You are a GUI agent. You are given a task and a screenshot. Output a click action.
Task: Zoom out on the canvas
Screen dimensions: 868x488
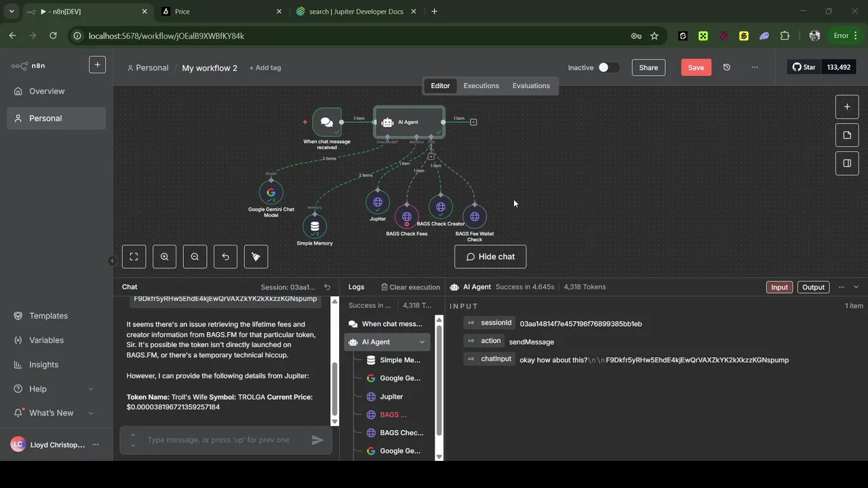pos(195,257)
